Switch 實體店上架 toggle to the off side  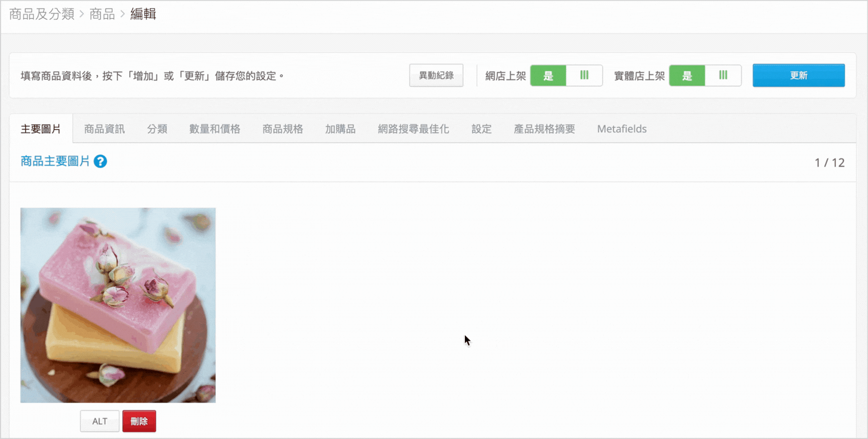(723, 75)
